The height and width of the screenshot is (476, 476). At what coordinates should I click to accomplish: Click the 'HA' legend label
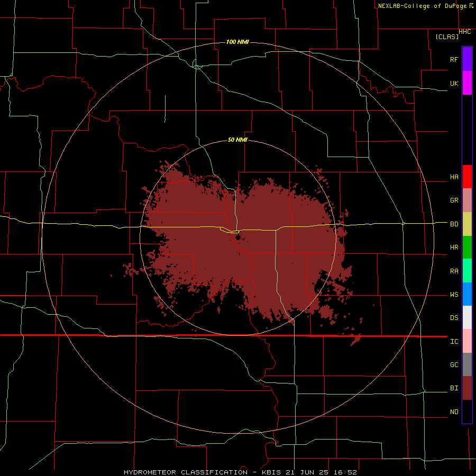454,177
